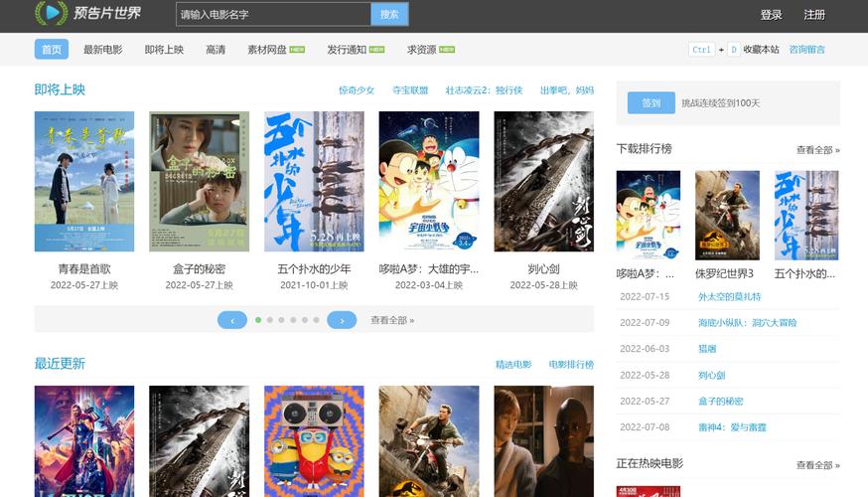The height and width of the screenshot is (497, 868).
Task: Open the 求资源 navigation item
Action: (431, 50)
